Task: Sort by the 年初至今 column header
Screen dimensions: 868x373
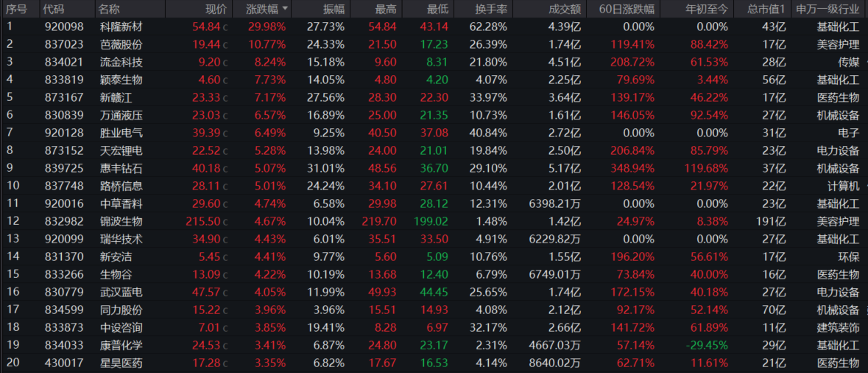Action: pos(707,9)
